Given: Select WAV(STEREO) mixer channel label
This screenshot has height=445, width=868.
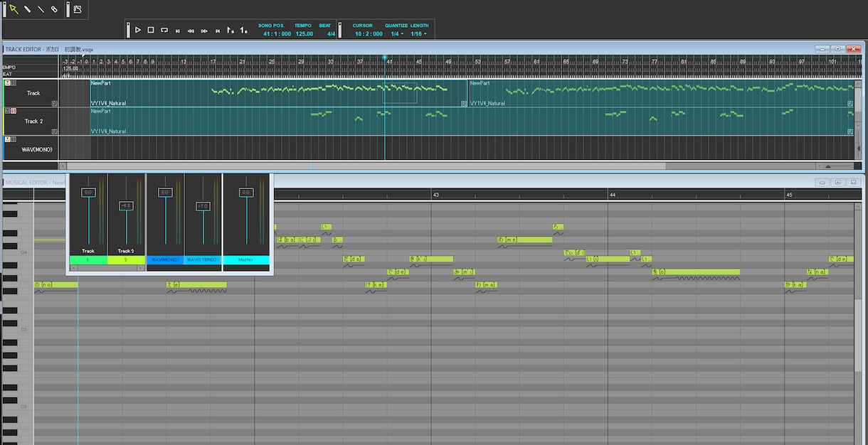Looking at the screenshot, I should 203,260.
